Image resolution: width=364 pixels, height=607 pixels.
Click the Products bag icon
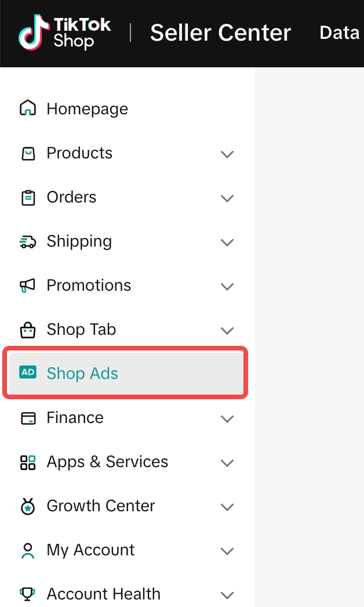tap(28, 153)
